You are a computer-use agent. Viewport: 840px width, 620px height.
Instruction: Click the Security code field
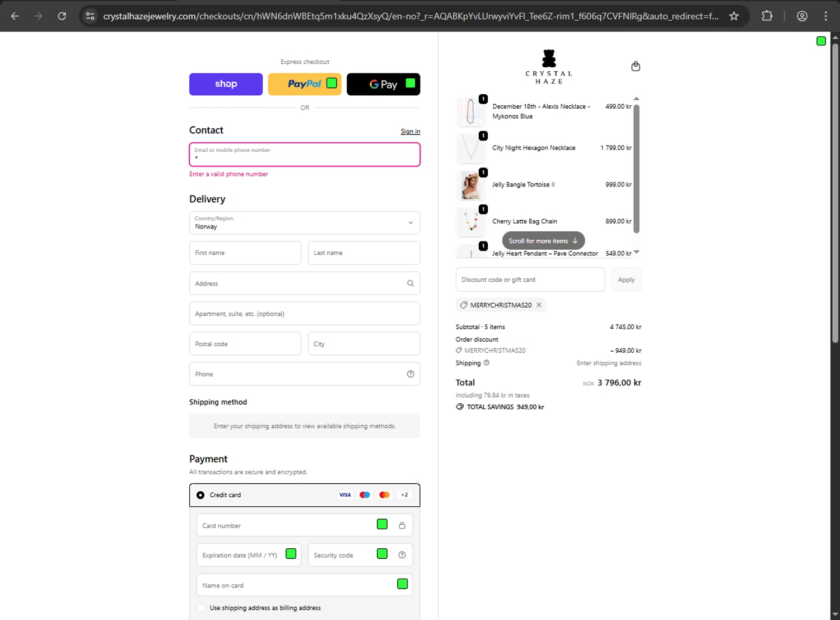(360, 555)
